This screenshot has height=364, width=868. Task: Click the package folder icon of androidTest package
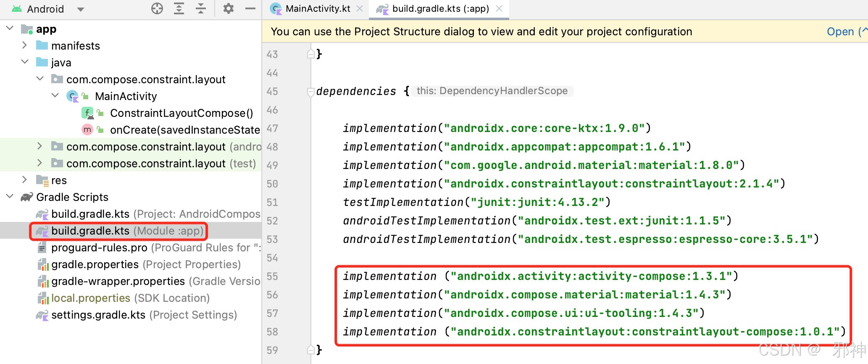point(57,146)
